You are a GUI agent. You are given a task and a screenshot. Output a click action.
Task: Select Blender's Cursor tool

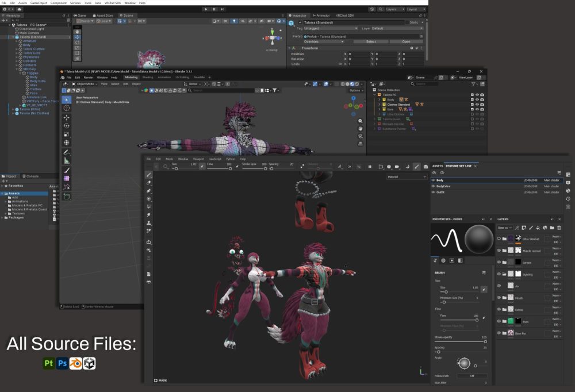click(66, 108)
